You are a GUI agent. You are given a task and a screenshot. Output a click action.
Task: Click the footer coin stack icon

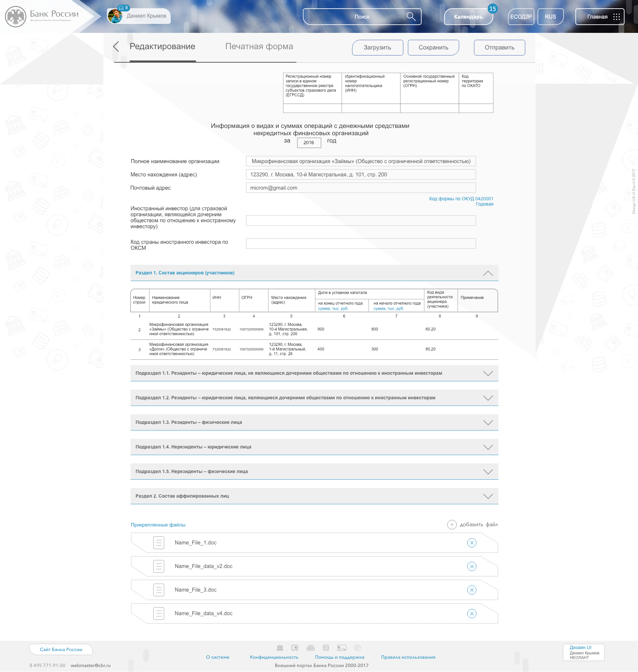click(x=326, y=648)
